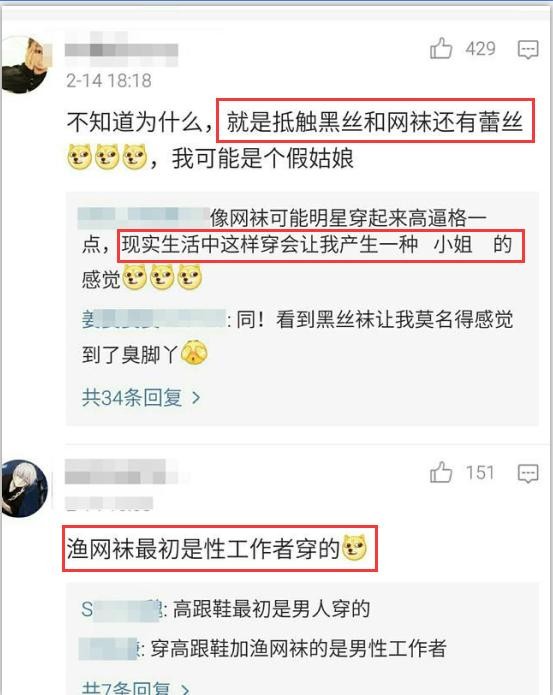Click the reply text 高跟鞋最初是男人穿的
Viewport: 553px width, 695px height.
coord(271,609)
